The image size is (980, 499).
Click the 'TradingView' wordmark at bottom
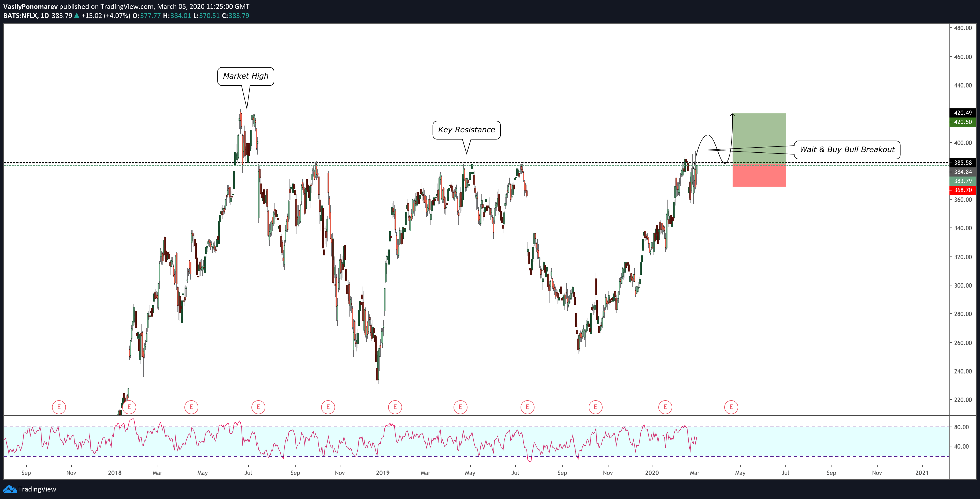(37, 489)
